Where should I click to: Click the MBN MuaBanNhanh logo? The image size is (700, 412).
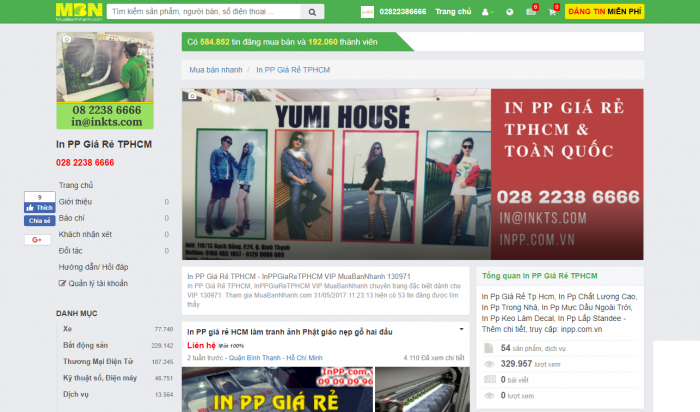click(79, 12)
